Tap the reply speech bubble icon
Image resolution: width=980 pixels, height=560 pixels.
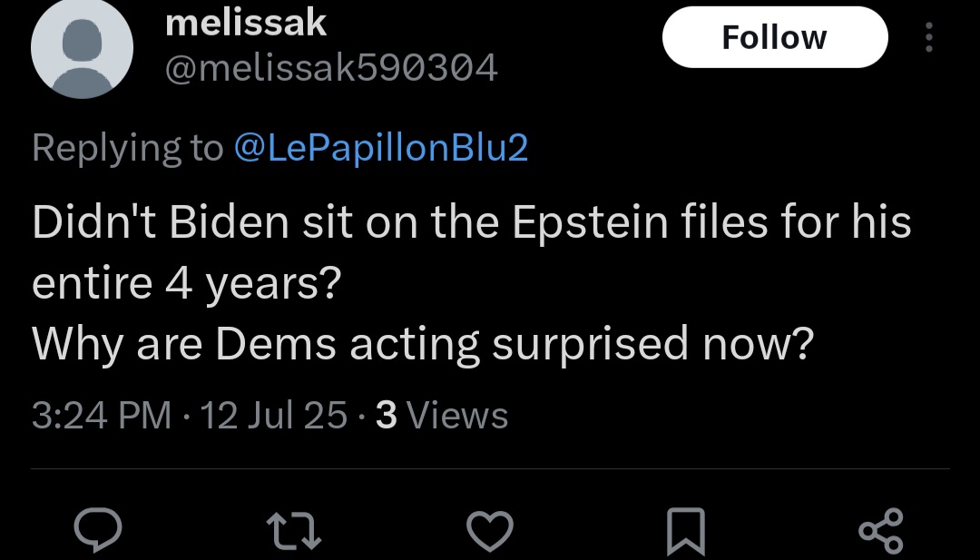(x=97, y=530)
